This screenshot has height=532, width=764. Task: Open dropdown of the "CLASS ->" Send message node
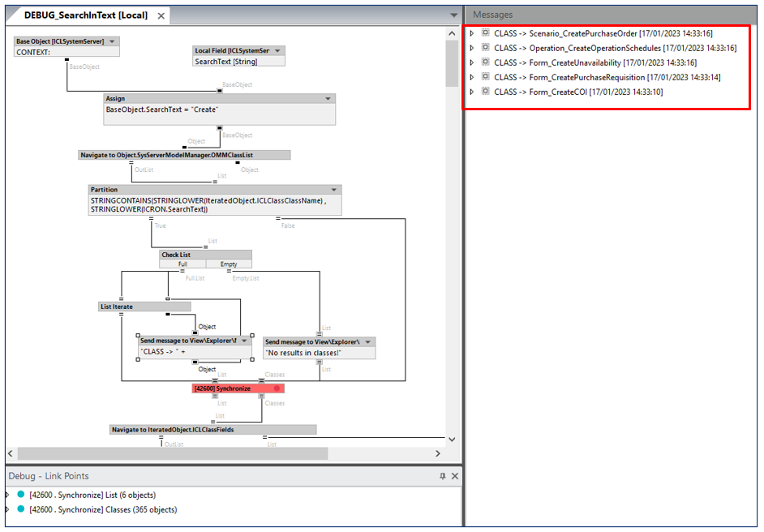tap(245, 341)
